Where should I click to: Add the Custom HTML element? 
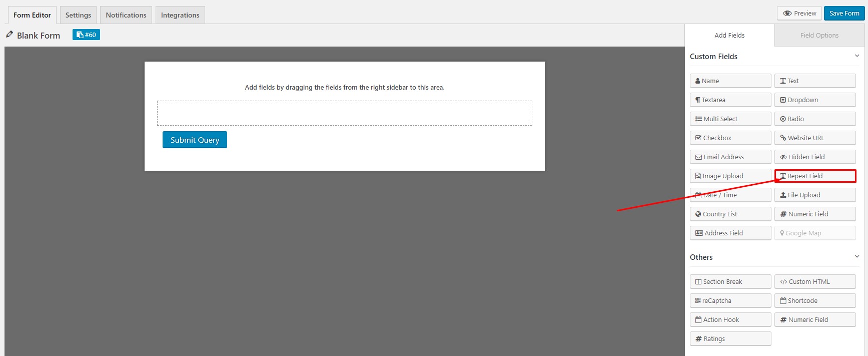point(815,281)
